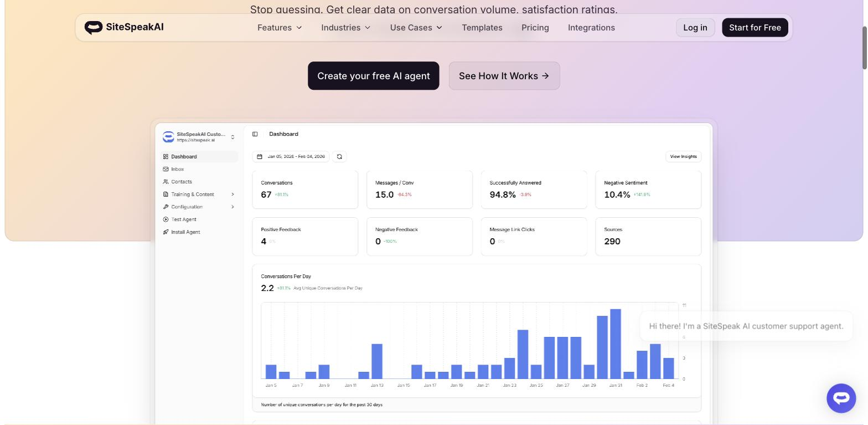
Task: Click the Contacts people icon
Action: click(166, 182)
